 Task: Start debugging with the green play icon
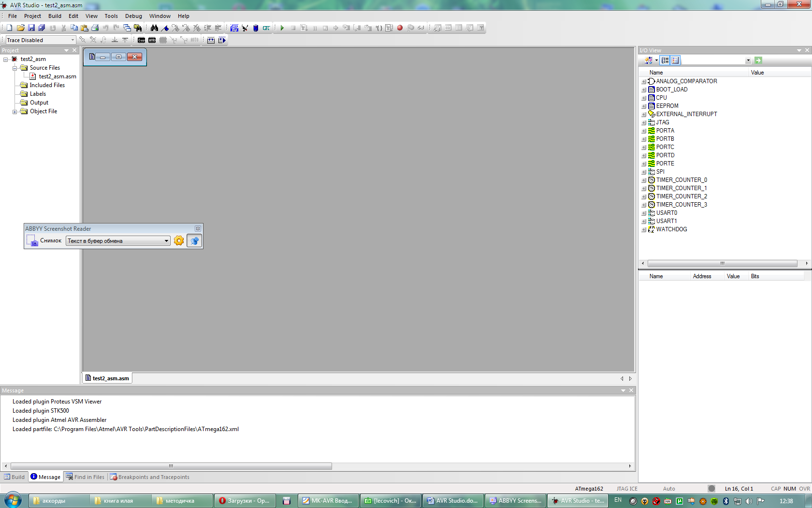[x=282, y=28]
